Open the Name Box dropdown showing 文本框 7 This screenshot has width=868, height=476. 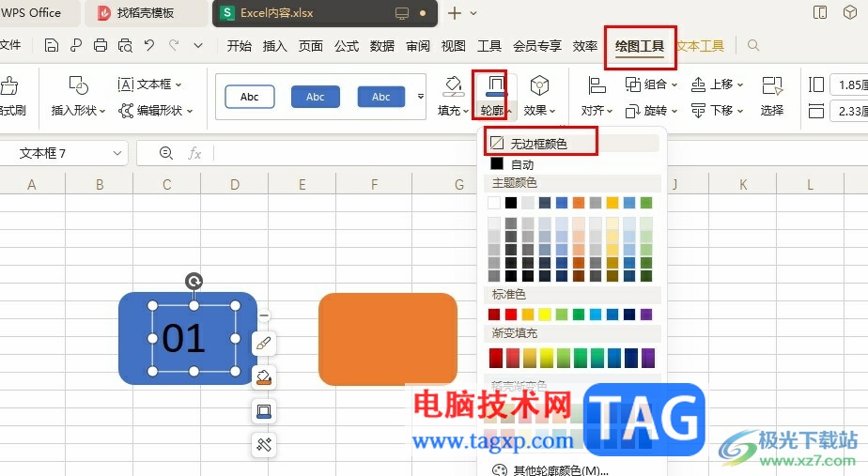116,153
